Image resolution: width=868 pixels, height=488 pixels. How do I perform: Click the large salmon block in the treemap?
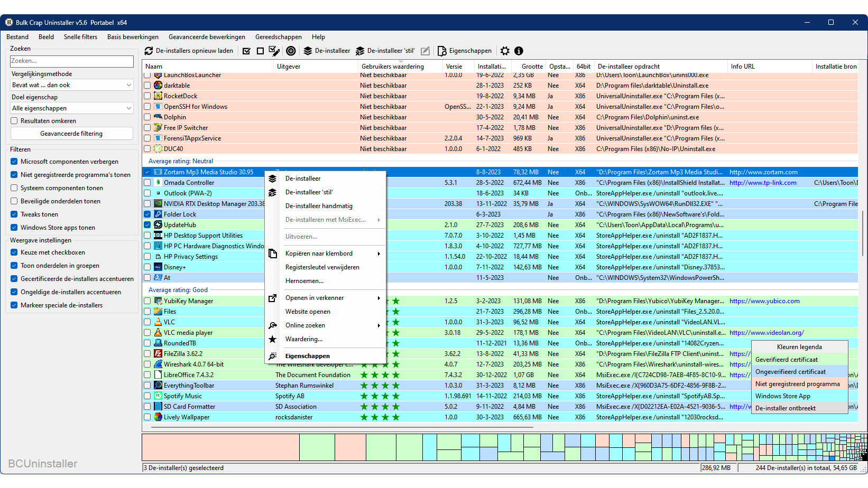pyautogui.click(x=221, y=447)
